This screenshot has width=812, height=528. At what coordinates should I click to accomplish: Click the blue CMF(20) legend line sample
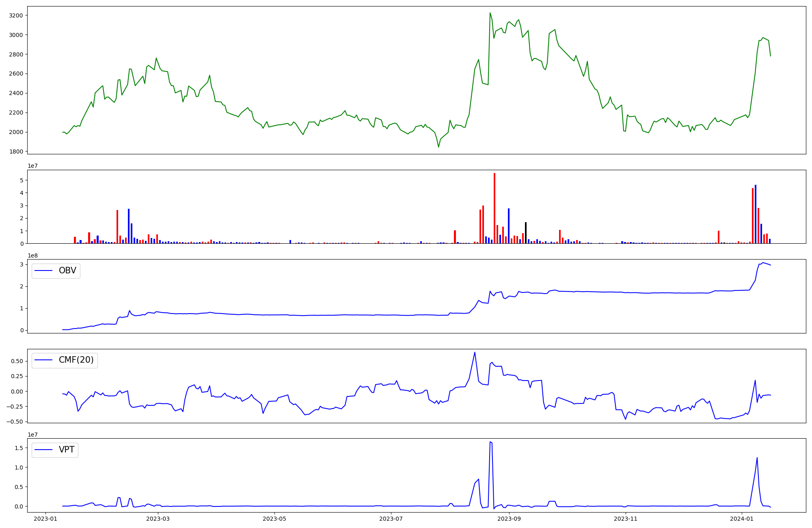pos(44,360)
